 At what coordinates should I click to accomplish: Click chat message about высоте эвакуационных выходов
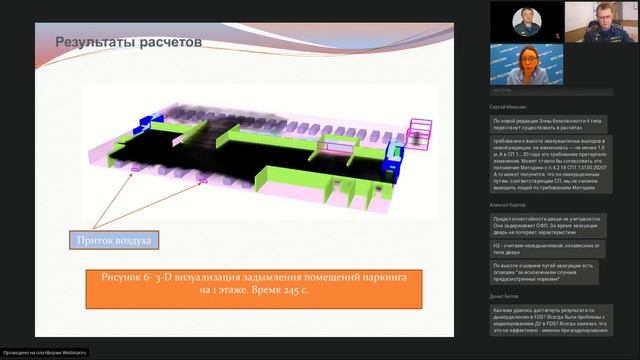pos(551,164)
